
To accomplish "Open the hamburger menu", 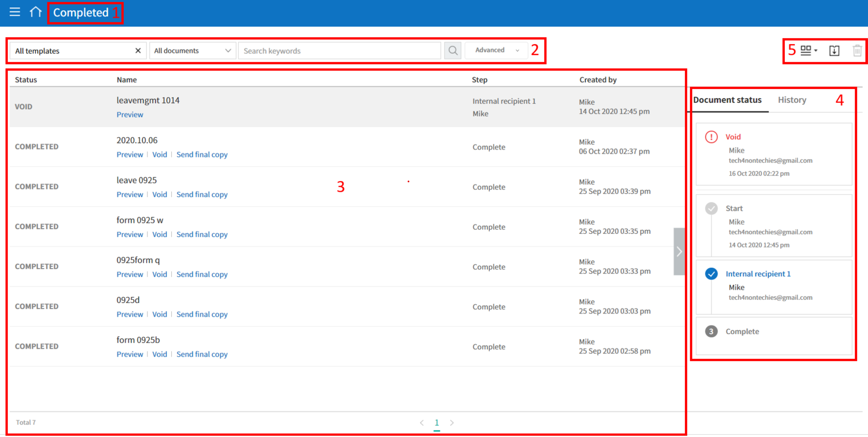I will 14,12.
